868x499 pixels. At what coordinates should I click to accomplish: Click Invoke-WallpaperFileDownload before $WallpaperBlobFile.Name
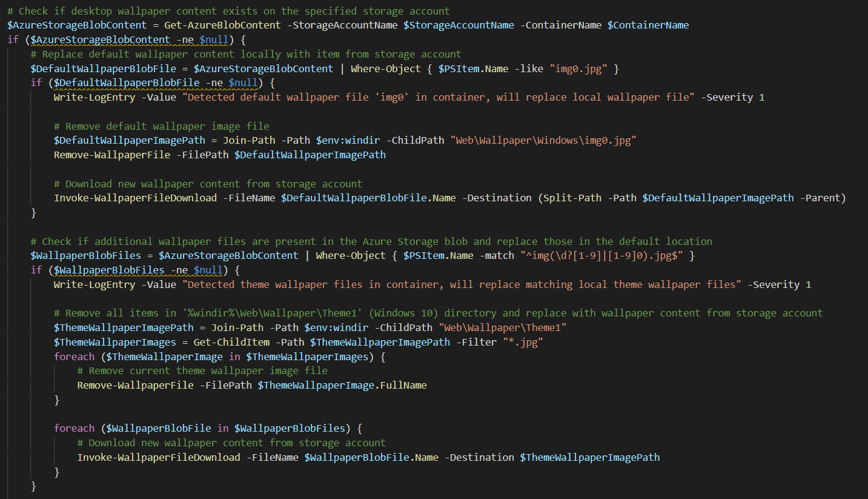coord(159,457)
